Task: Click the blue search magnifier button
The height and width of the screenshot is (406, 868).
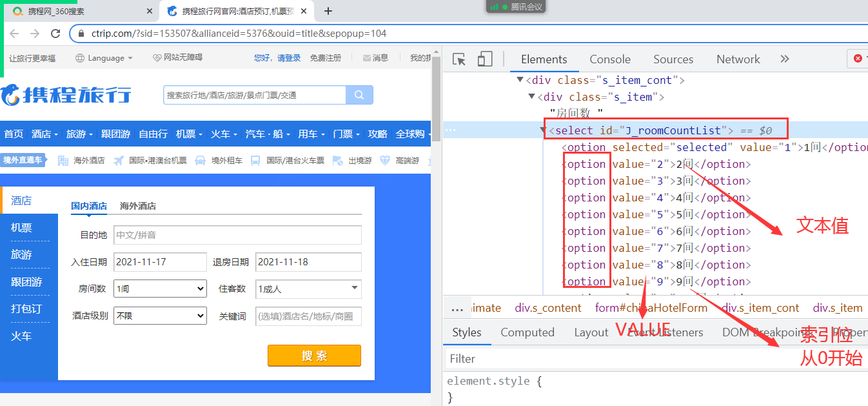Action: (x=359, y=95)
